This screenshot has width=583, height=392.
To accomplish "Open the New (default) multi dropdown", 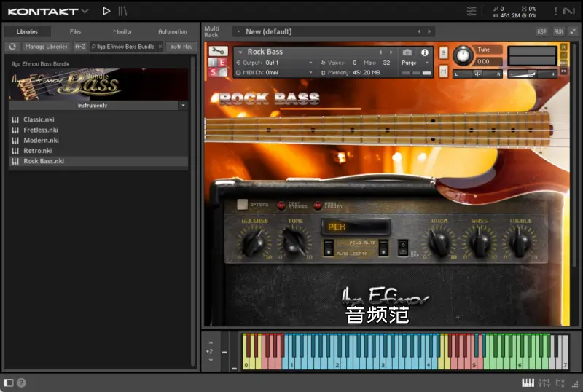I will tap(239, 31).
